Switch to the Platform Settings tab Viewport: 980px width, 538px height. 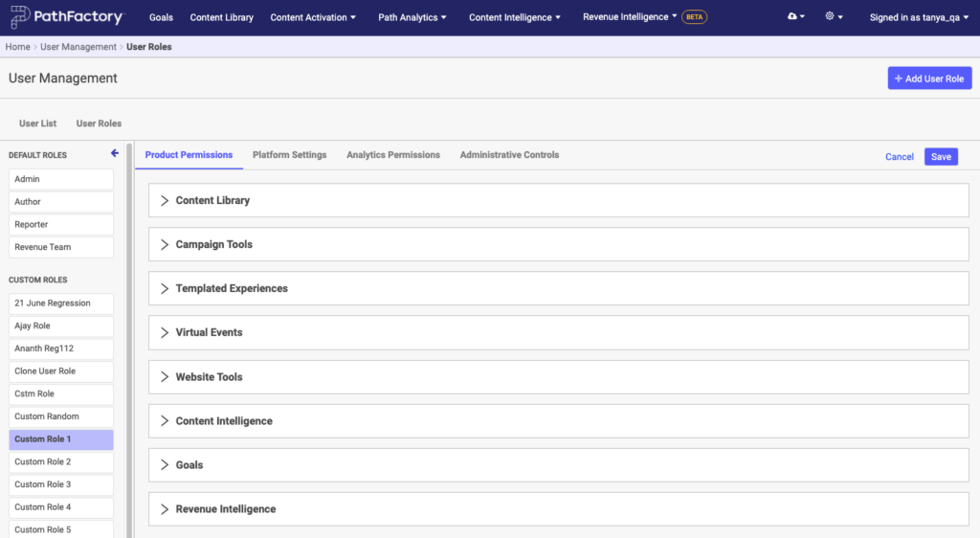[x=289, y=155]
